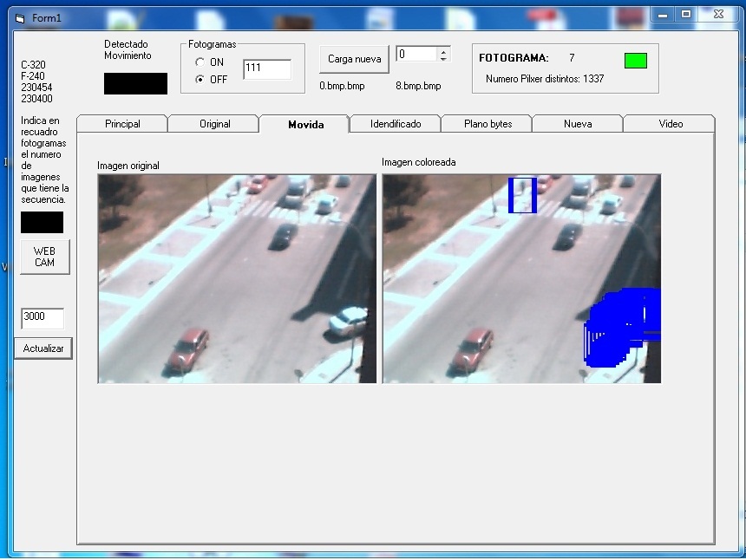Switch to the Principal tab
Viewport: 746px width, 560px height.
[x=122, y=124]
